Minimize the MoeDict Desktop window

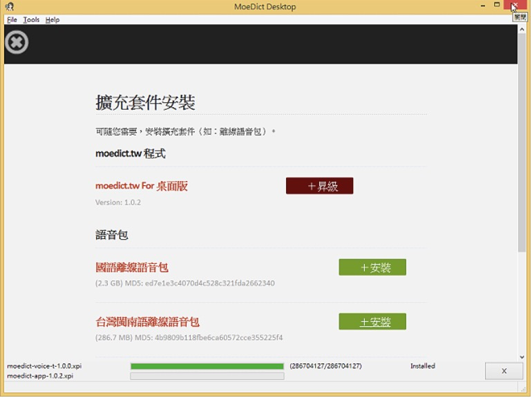(x=483, y=6)
